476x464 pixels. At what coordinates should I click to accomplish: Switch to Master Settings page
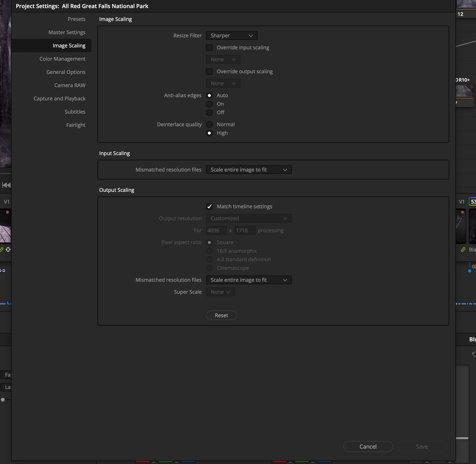pyautogui.click(x=67, y=32)
